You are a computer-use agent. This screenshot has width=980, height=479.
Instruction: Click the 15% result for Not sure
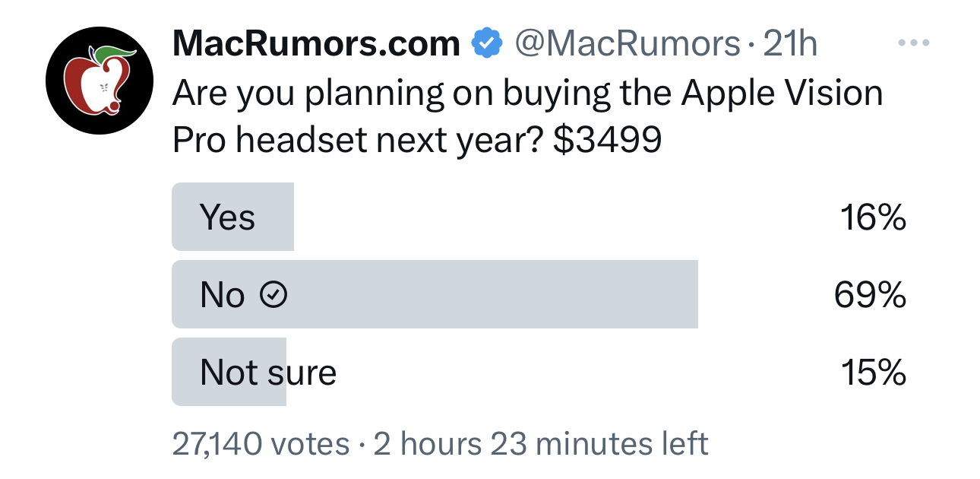[873, 373]
